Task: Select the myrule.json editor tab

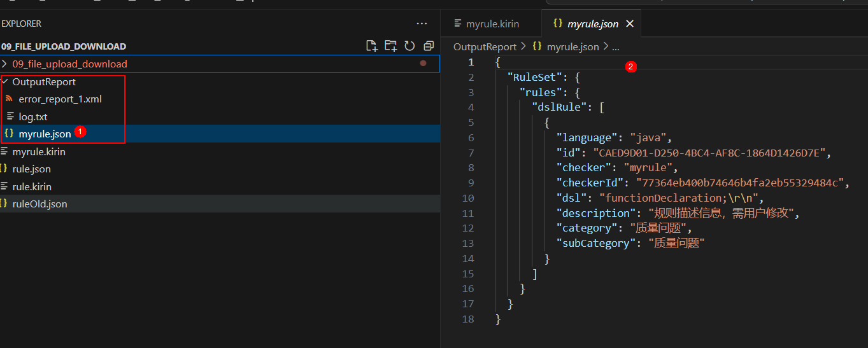Action: pos(592,24)
